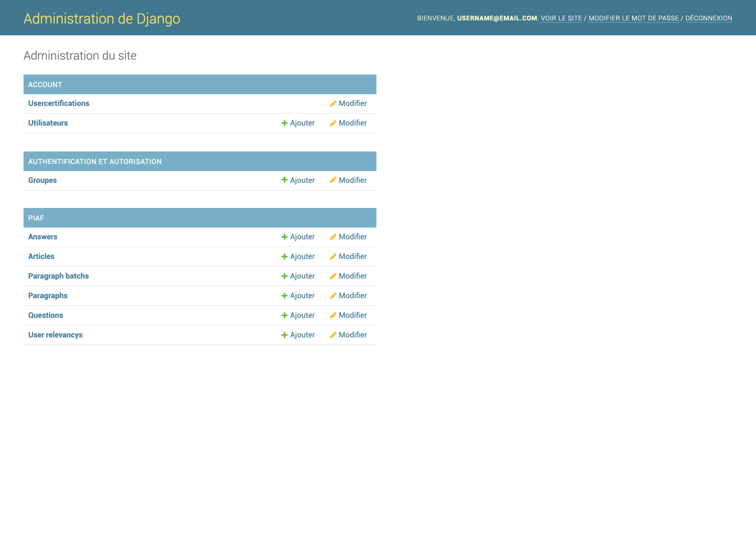The height and width of the screenshot is (556, 756).
Task: Open the Utilisateurs model link
Action: [48, 123]
